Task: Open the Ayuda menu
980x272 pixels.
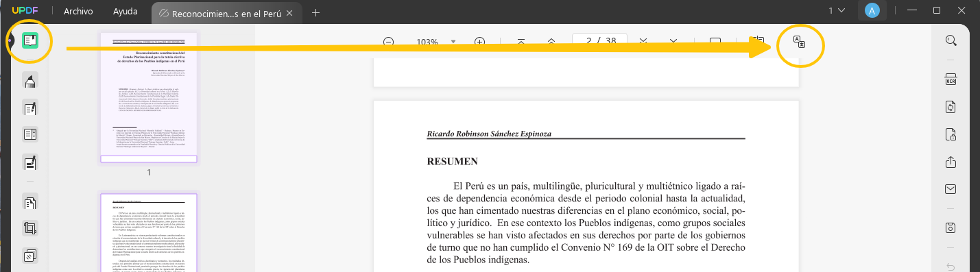Action: coord(125,12)
